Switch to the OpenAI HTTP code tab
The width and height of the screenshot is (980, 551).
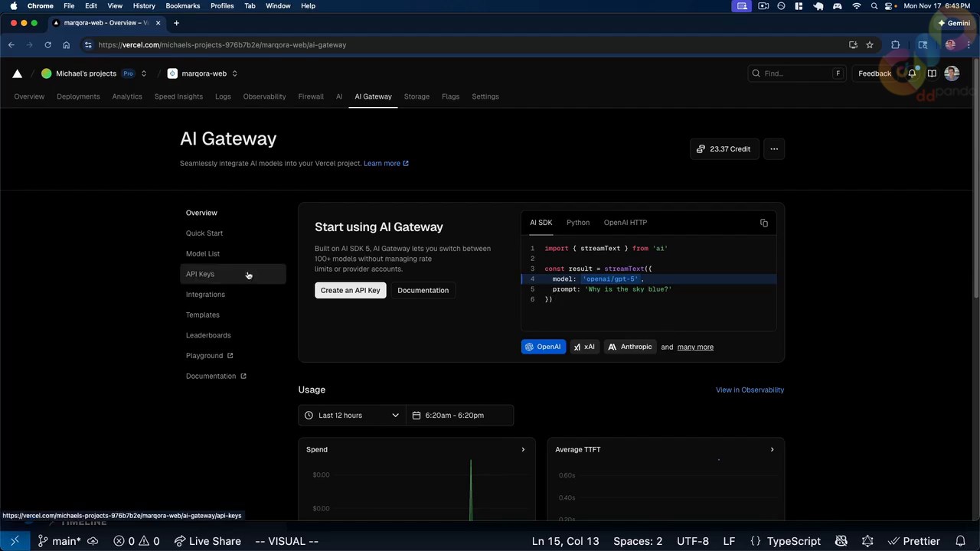pos(626,223)
